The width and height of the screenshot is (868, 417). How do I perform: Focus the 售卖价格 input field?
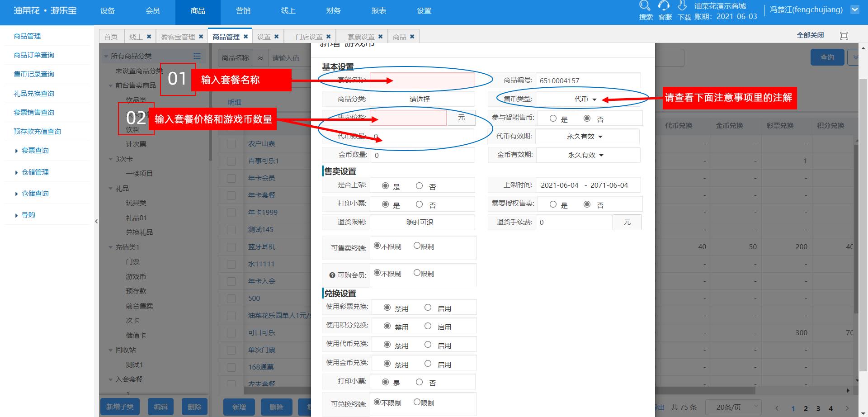click(x=408, y=118)
